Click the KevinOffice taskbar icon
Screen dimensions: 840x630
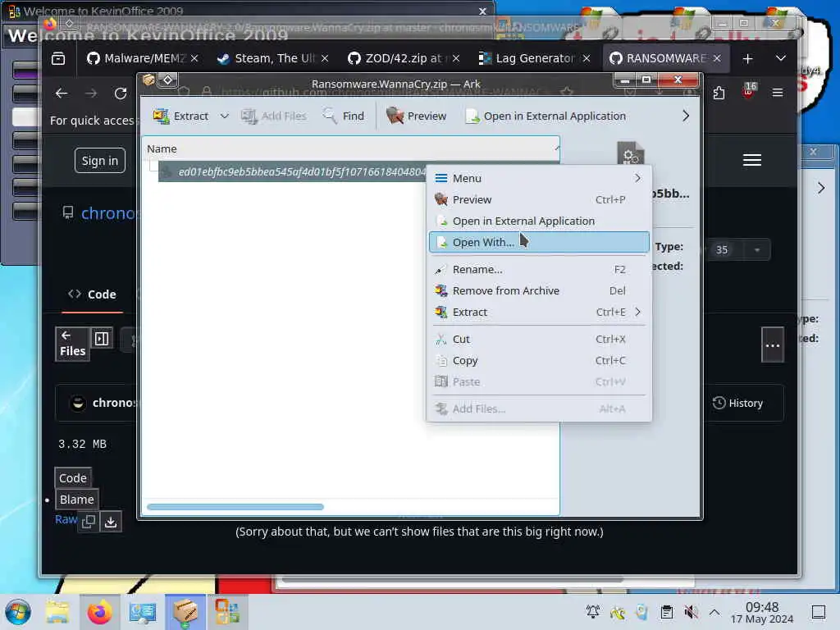click(x=227, y=612)
